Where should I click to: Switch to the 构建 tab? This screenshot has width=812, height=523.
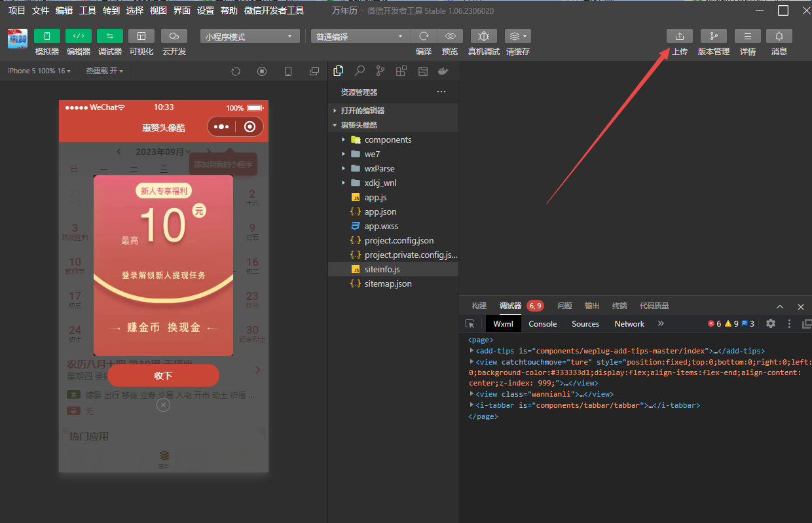pos(479,306)
